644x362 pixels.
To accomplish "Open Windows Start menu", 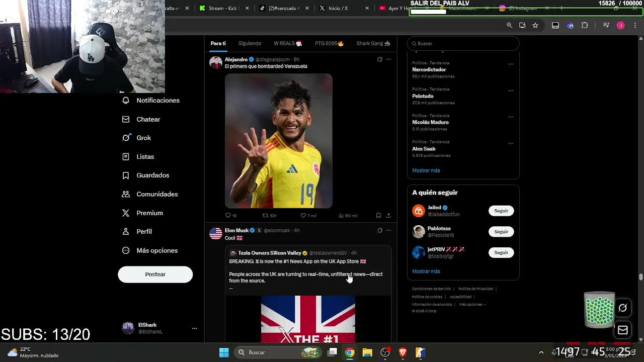I will [224, 352].
